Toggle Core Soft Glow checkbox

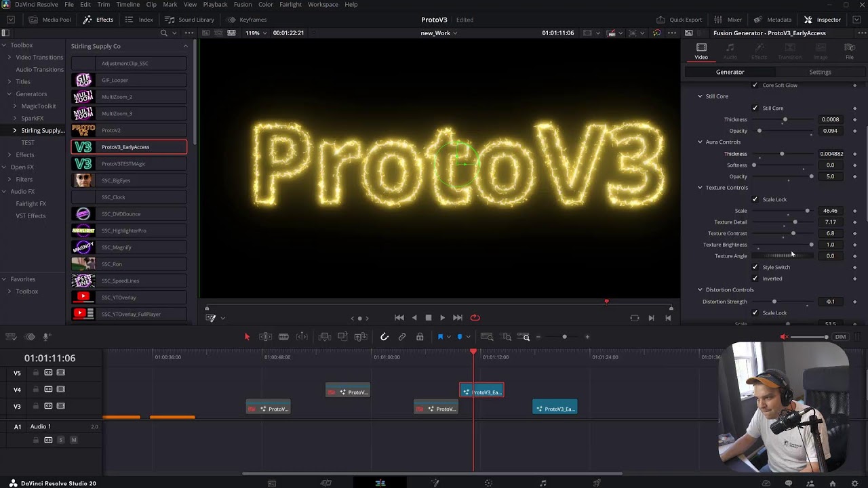(755, 85)
